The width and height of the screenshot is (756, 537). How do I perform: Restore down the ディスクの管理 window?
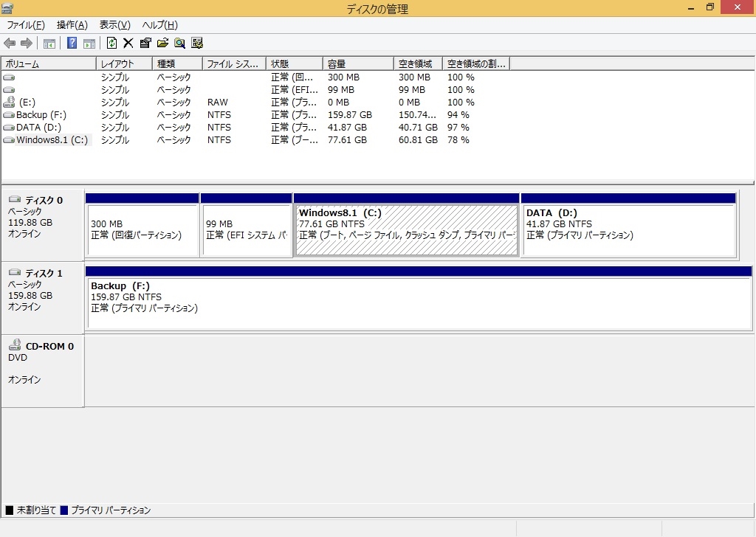click(x=709, y=7)
